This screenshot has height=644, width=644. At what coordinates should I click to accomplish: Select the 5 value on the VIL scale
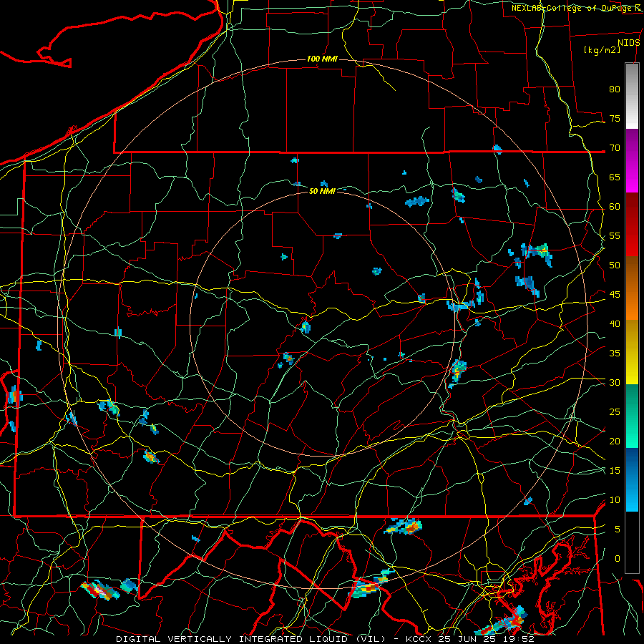[618, 529]
